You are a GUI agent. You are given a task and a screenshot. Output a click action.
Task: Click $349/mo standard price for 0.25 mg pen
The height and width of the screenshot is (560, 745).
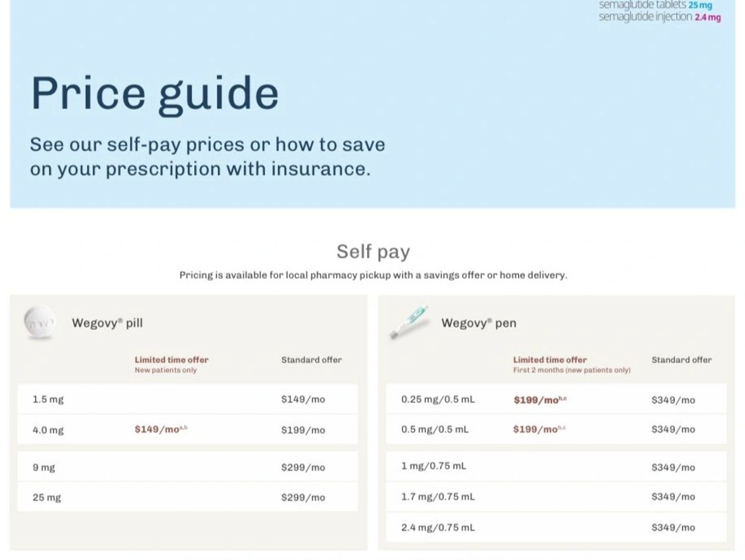click(673, 400)
